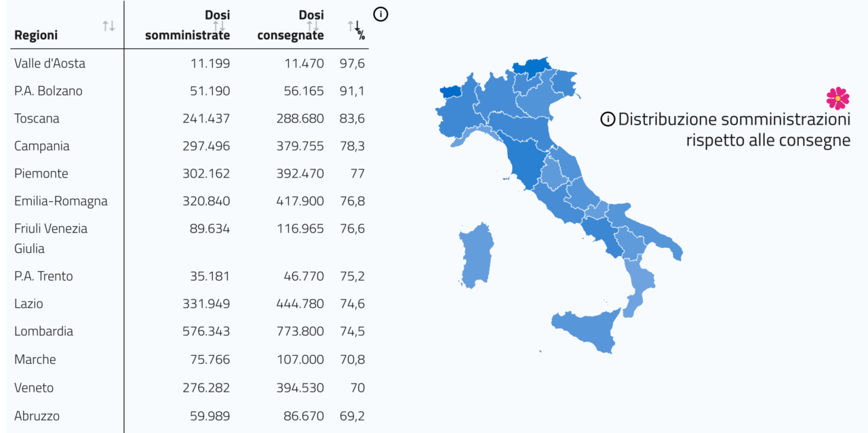Screen dimensions: 868x433
Task: Select the Valle d'Aosta table row
Action: (x=189, y=63)
